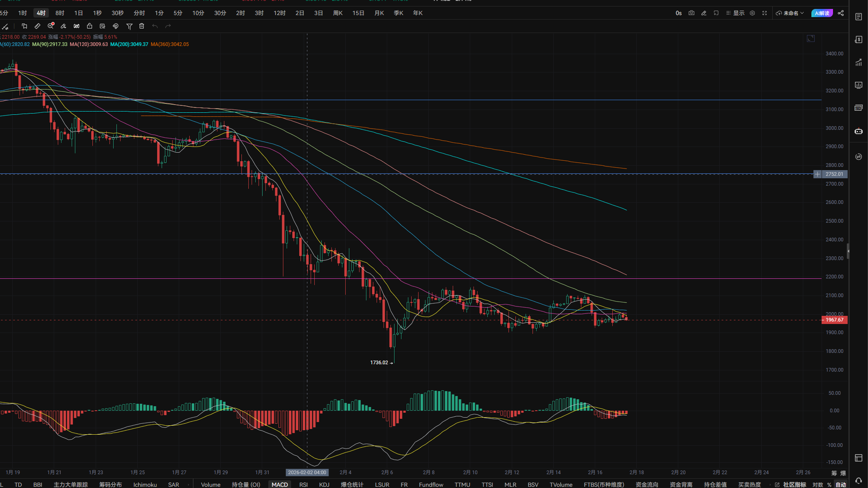868x488 pixels.
Task: Switch to the RSI indicator tab
Action: pos(303,484)
